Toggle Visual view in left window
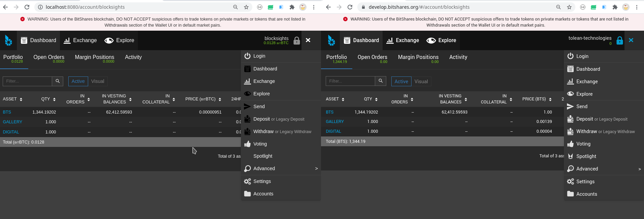This screenshot has height=219, width=644. [x=98, y=81]
